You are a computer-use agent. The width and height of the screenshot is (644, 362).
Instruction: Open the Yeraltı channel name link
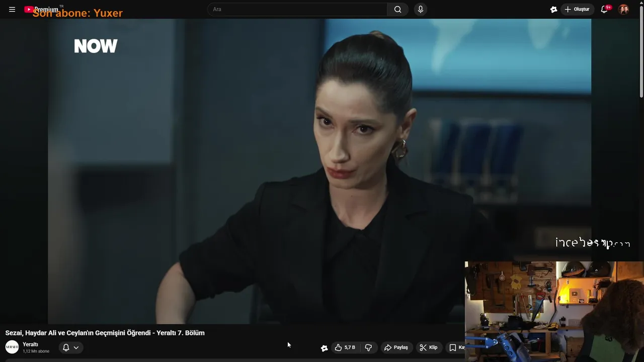pyautogui.click(x=30, y=344)
